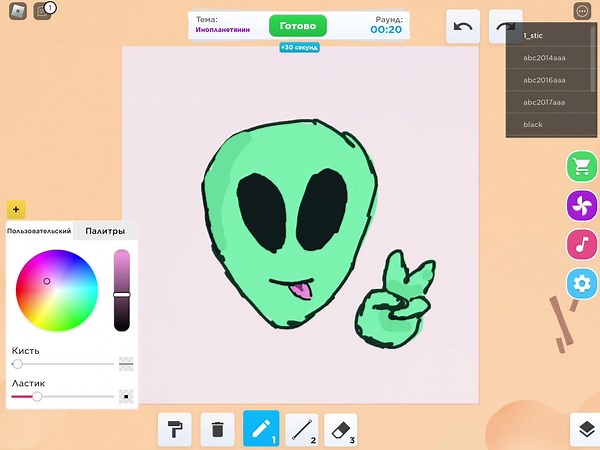Open the three-dots more options menu
Screen dimensions: 600x450
(582, 11)
